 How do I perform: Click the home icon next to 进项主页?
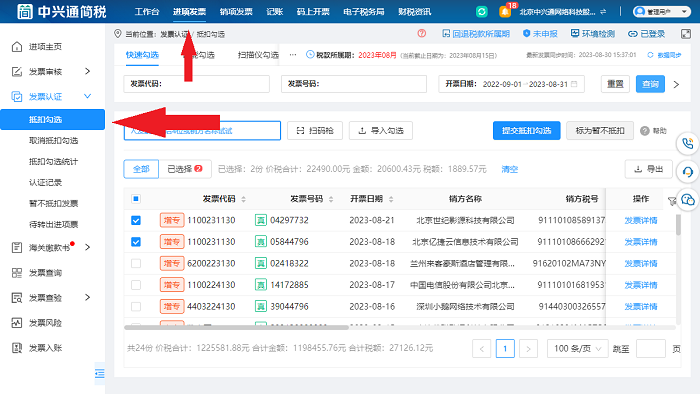(17, 46)
